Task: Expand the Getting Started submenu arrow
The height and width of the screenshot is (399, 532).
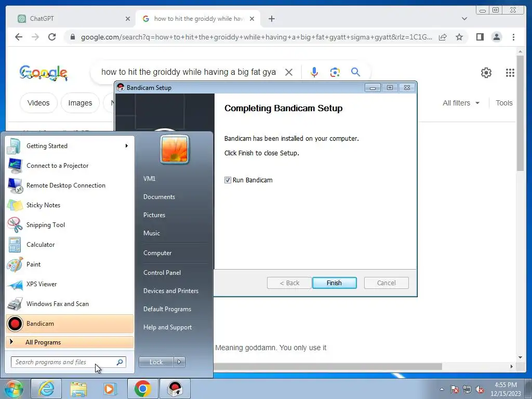Action: [x=127, y=146]
